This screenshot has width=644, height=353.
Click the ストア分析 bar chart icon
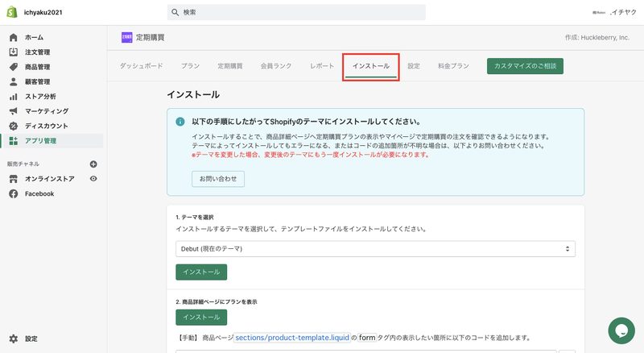coord(14,96)
